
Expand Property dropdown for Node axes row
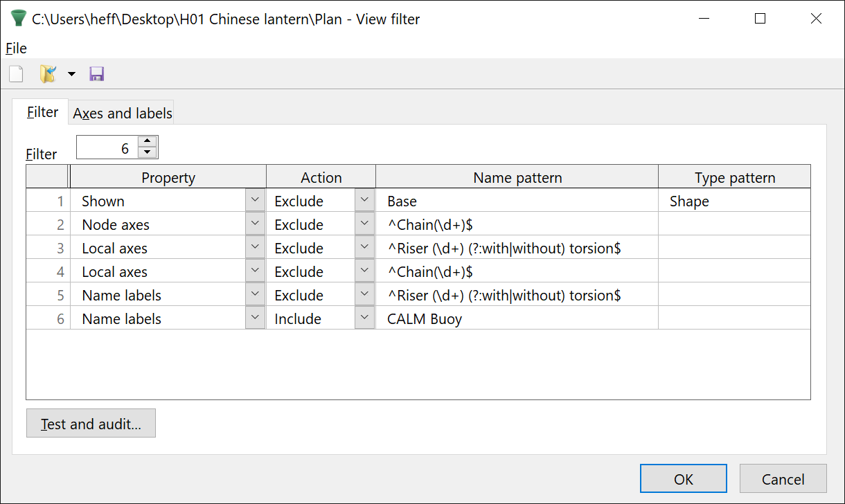[255, 224]
